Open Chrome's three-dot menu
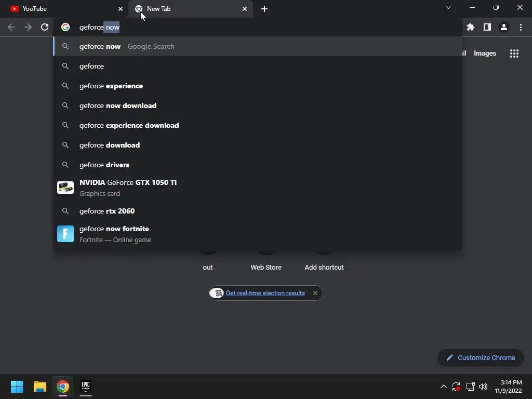The image size is (532, 399). 521,27
